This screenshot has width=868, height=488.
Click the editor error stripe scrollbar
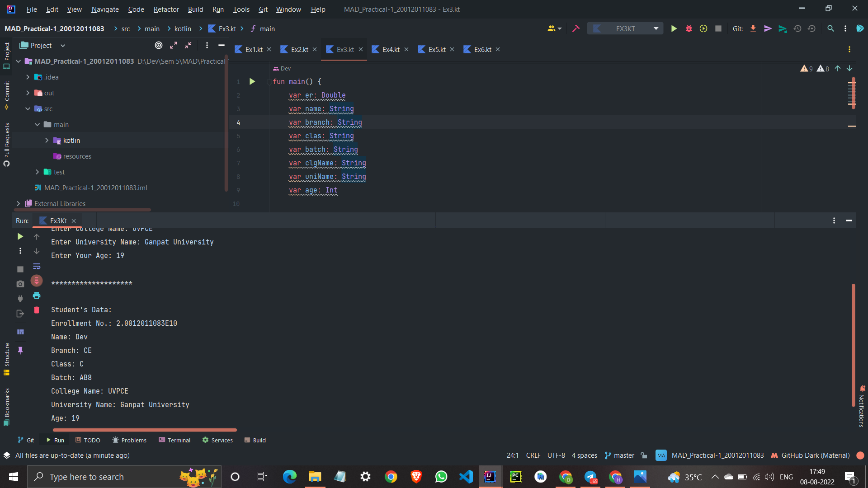tap(853, 94)
